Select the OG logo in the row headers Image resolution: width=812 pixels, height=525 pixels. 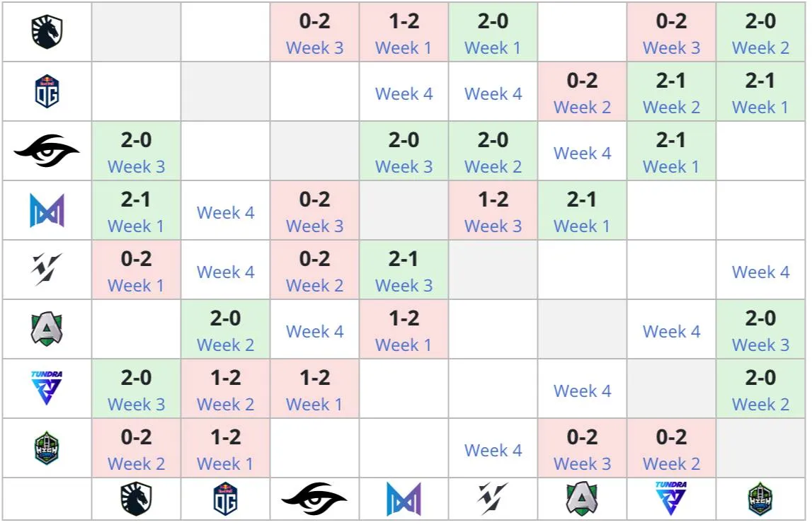(47, 91)
